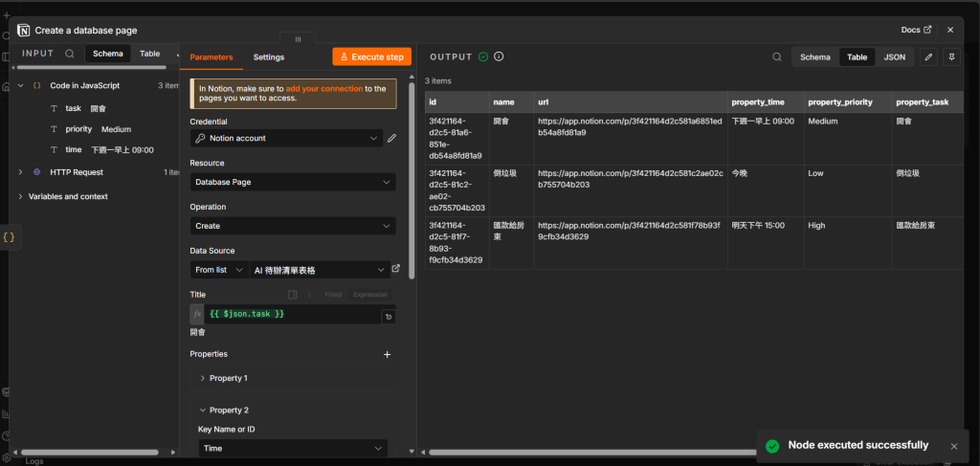980x466 pixels.
Task: Follow the add your connection link
Action: pyautogui.click(x=324, y=89)
